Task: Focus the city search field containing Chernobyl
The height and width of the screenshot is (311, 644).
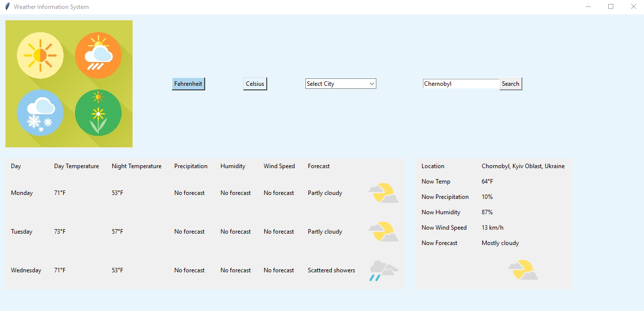Action: [x=461, y=84]
